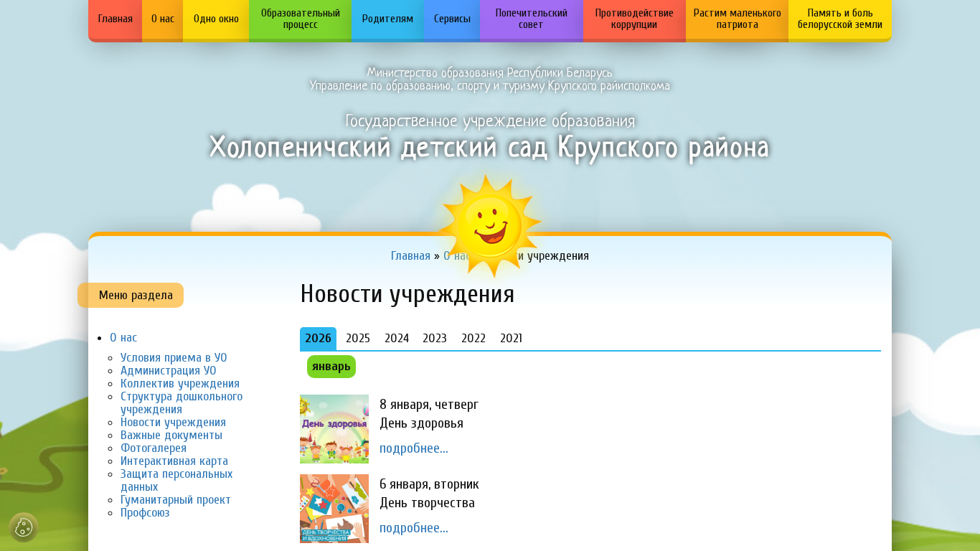Switch to the 2022 year tab
Screen dimensions: 980x551
pyautogui.click(x=473, y=339)
